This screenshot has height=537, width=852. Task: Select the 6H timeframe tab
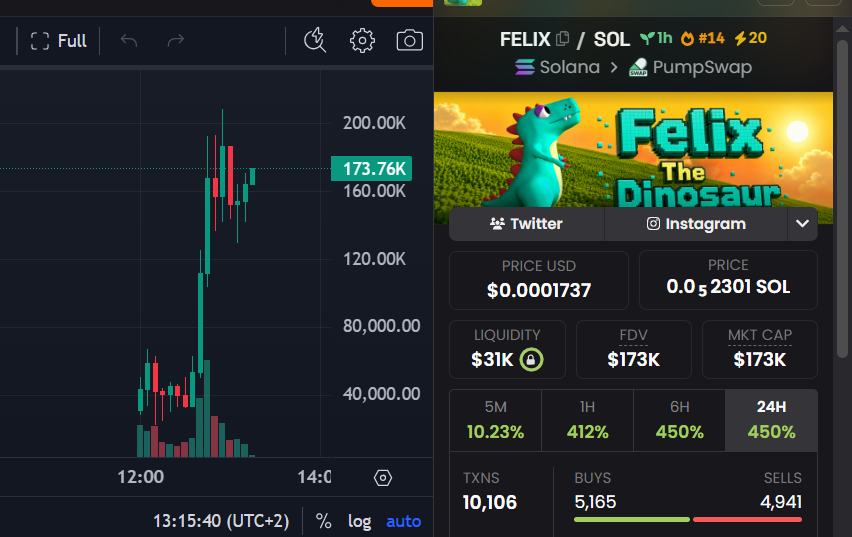click(679, 420)
